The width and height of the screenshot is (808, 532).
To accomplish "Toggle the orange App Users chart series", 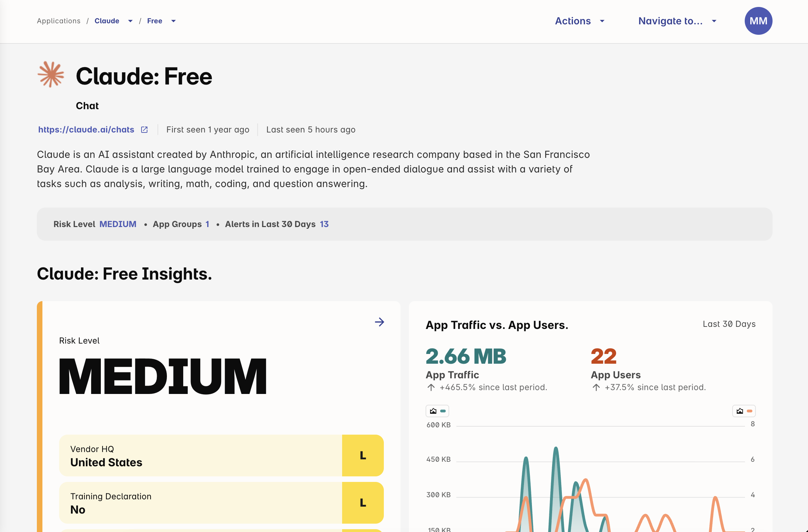I will pos(744,411).
